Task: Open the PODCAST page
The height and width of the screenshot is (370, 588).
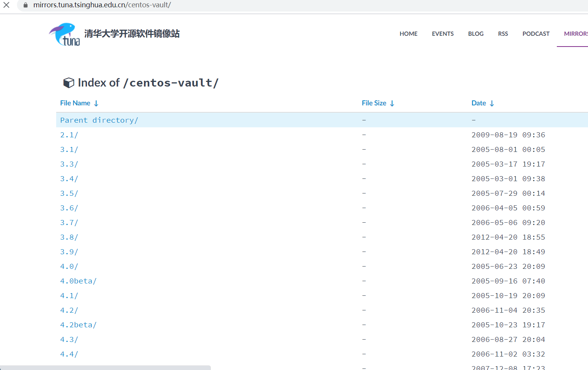Action: [536, 34]
